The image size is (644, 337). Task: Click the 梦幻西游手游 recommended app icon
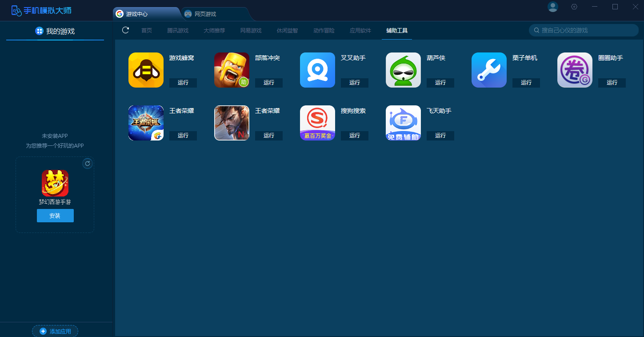(55, 183)
